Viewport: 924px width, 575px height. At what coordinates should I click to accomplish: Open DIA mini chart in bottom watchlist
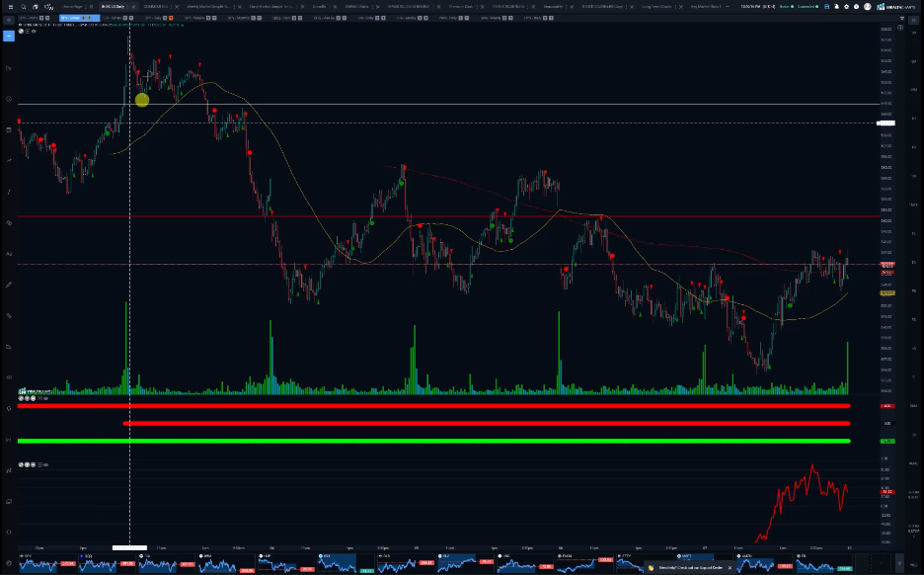(166, 563)
